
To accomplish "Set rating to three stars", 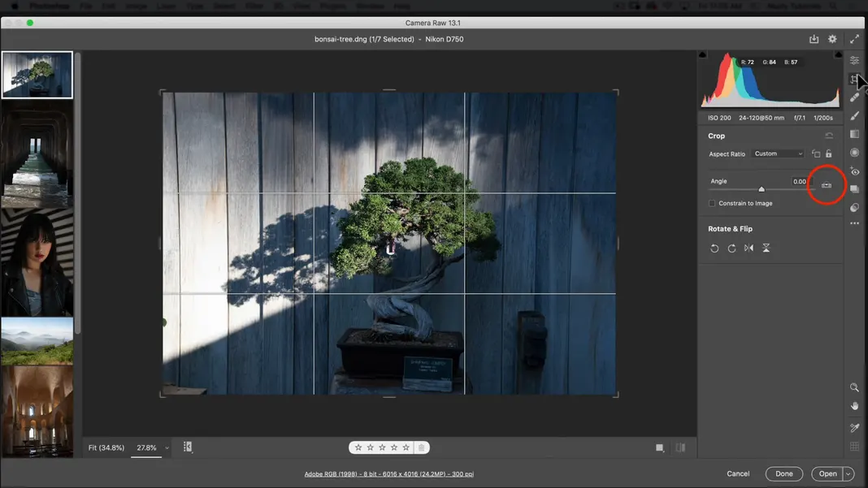I will point(382,447).
